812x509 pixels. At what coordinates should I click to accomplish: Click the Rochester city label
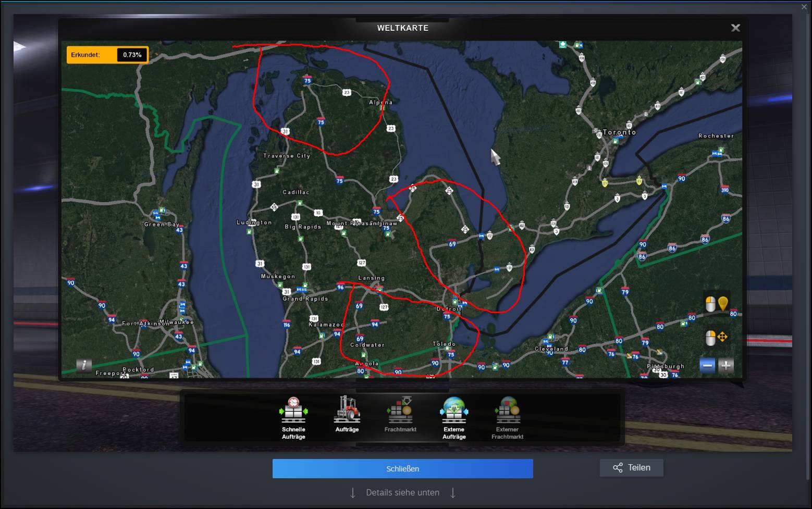(716, 136)
